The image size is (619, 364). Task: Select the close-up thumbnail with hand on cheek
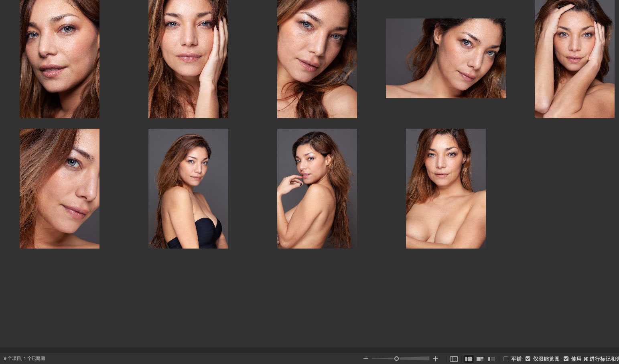pyautogui.click(x=188, y=59)
